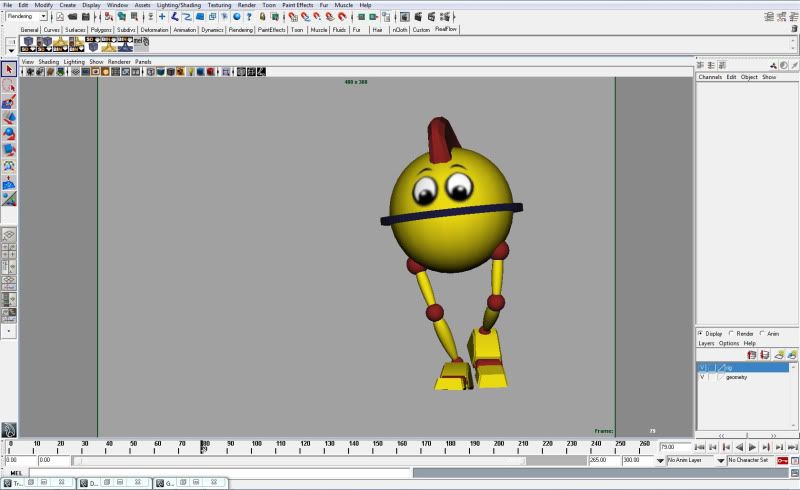Toggle visibility V of the selected rig layer
The width and height of the screenshot is (800, 490).
[x=702, y=368]
